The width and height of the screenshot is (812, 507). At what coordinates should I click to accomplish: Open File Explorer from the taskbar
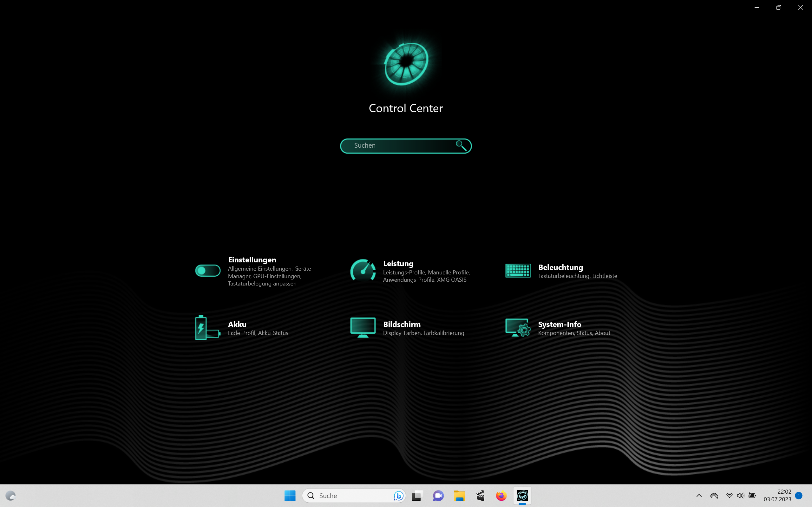[459, 496]
